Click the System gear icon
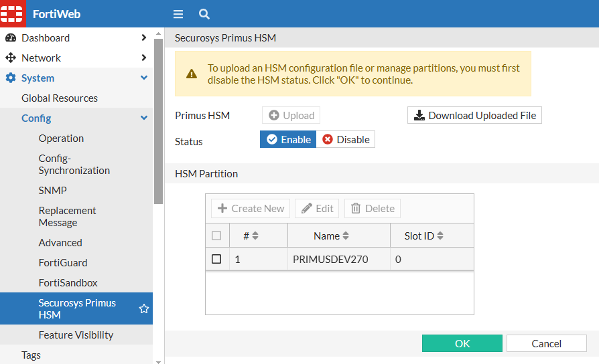The height and width of the screenshot is (364, 599). click(x=11, y=78)
